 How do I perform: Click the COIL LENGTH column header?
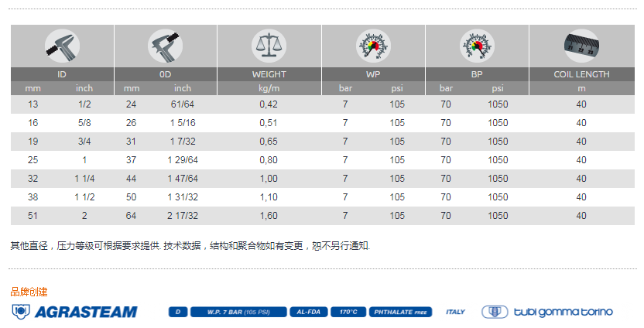pos(581,74)
